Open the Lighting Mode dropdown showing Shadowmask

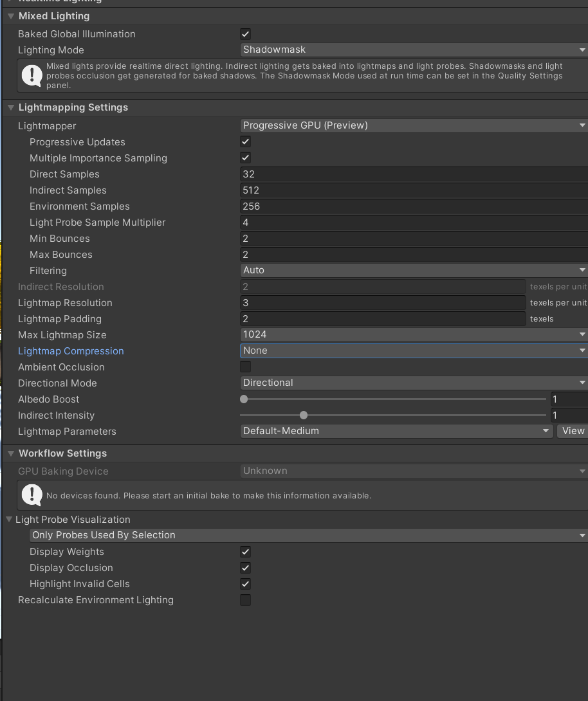[x=413, y=50]
